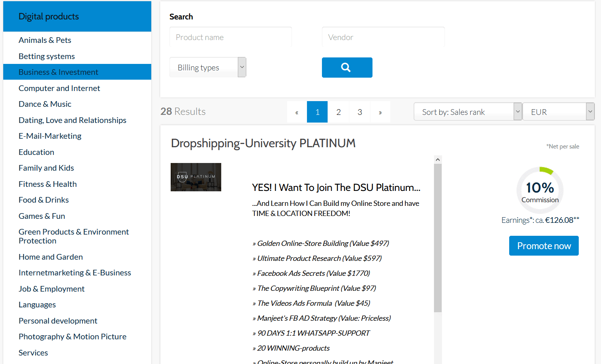601x364 pixels.
Task: Open Home and Garden category
Action: [51, 257]
